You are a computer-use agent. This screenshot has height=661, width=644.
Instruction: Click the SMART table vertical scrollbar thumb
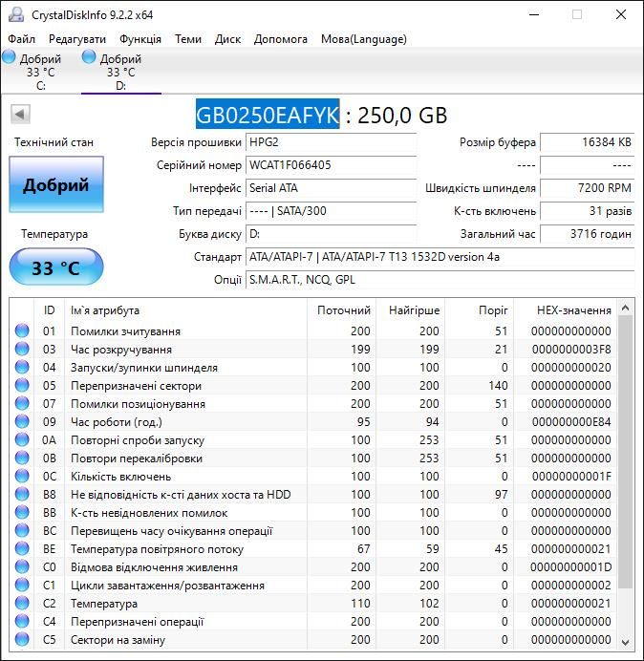(626, 452)
